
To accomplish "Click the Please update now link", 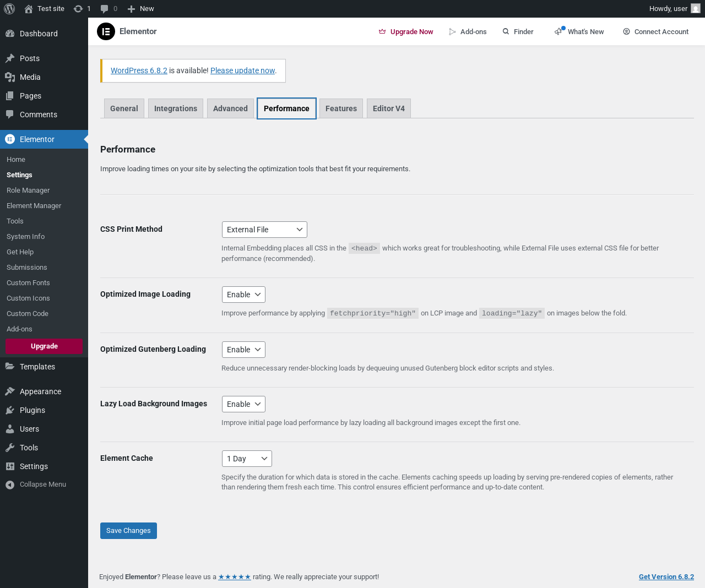I will pyautogui.click(x=242, y=70).
